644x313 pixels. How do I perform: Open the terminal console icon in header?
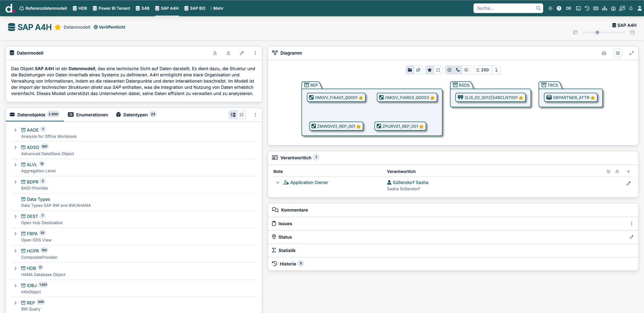578,8
